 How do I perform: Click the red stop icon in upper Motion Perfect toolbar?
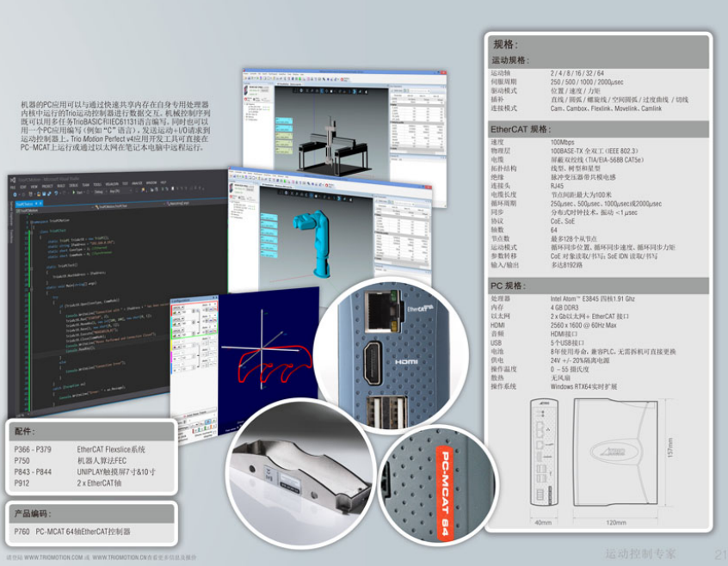[x=342, y=79]
